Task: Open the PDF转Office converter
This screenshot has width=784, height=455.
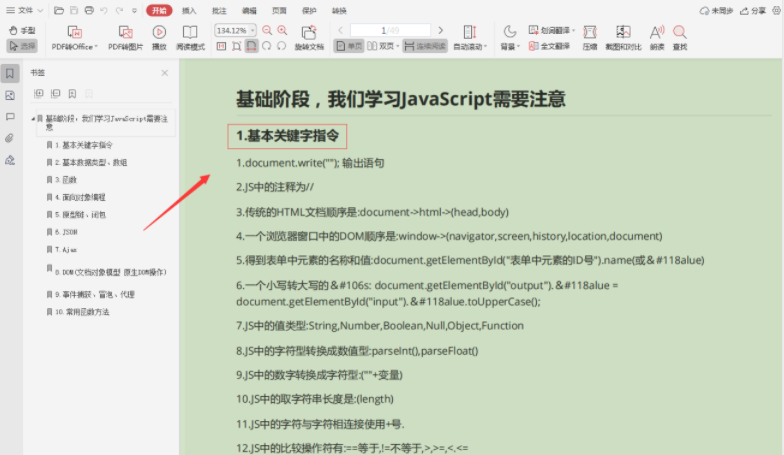Action: click(74, 38)
